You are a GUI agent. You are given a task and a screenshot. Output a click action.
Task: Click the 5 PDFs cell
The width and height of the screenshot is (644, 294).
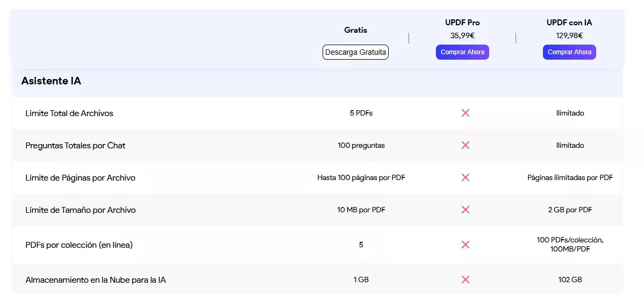pyautogui.click(x=361, y=113)
